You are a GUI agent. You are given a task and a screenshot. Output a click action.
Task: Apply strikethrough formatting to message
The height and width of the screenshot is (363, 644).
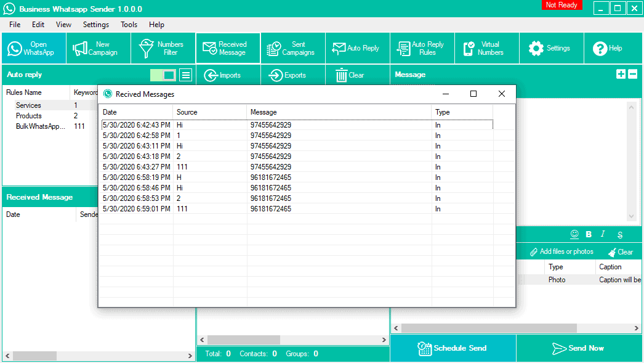(620, 235)
